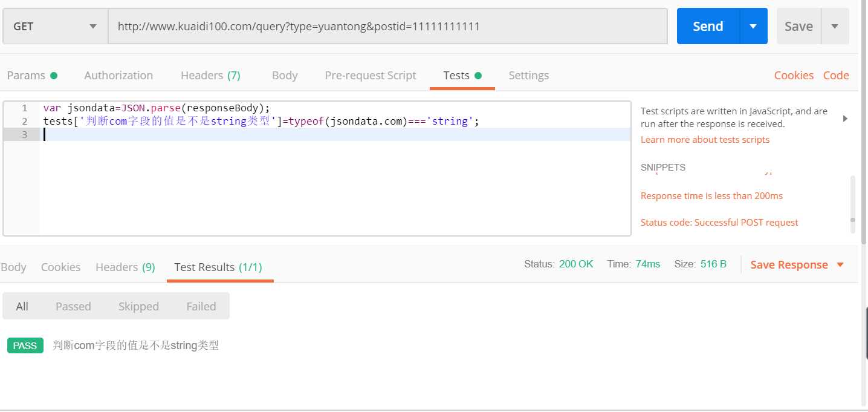Viewport: 868px width, 412px height.
Task: Send the request with the Send button
Action: pos(708,26)
